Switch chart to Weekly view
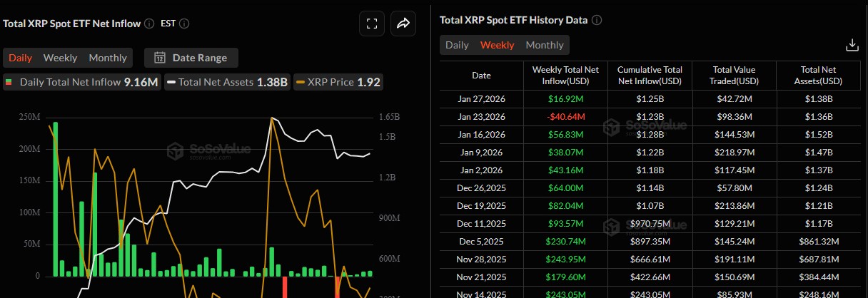Viewport: 868px width, 298px height. 61,58
